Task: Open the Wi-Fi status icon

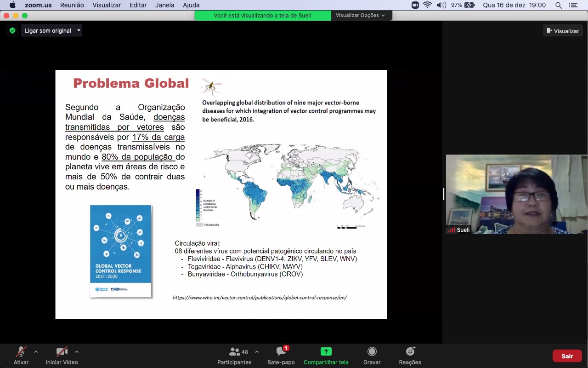Action: [x=427, y=5]
